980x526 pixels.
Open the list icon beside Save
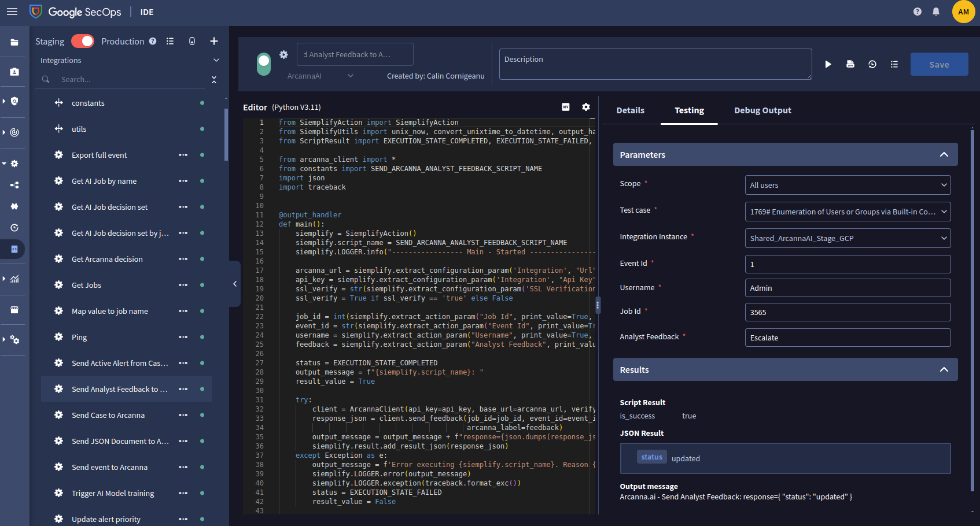(x=894, y=64)
